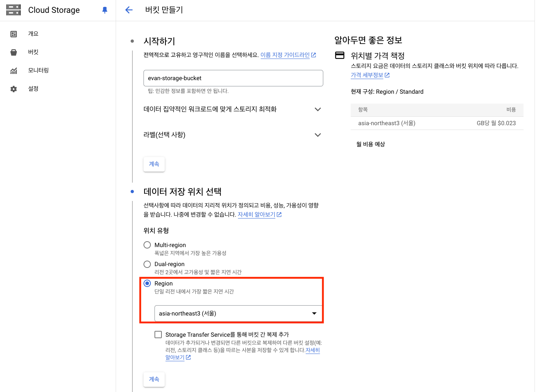Viewport: 540px width, 392px height.
Task: Click 계속 button under 시작하기 section
Action: tap(154, 164)
